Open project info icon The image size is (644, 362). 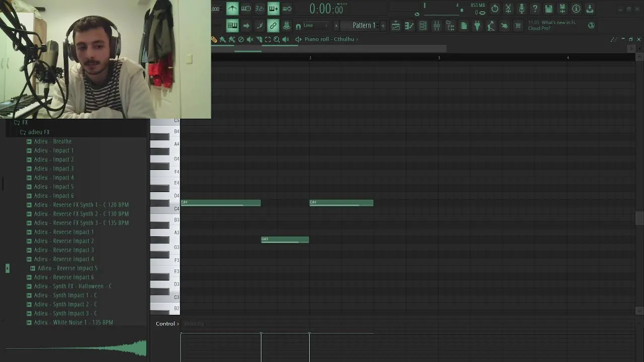[576, 9]
